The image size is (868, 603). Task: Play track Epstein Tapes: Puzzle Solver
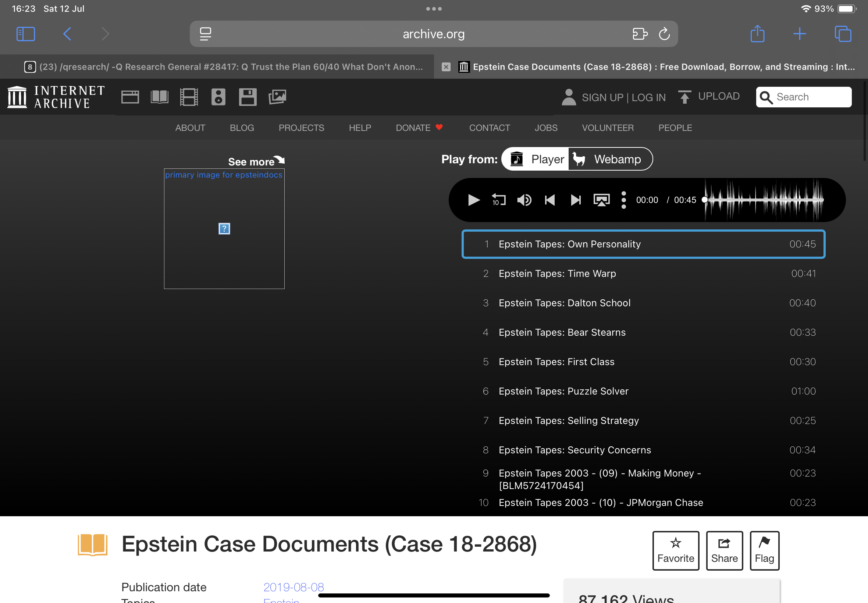643,392
